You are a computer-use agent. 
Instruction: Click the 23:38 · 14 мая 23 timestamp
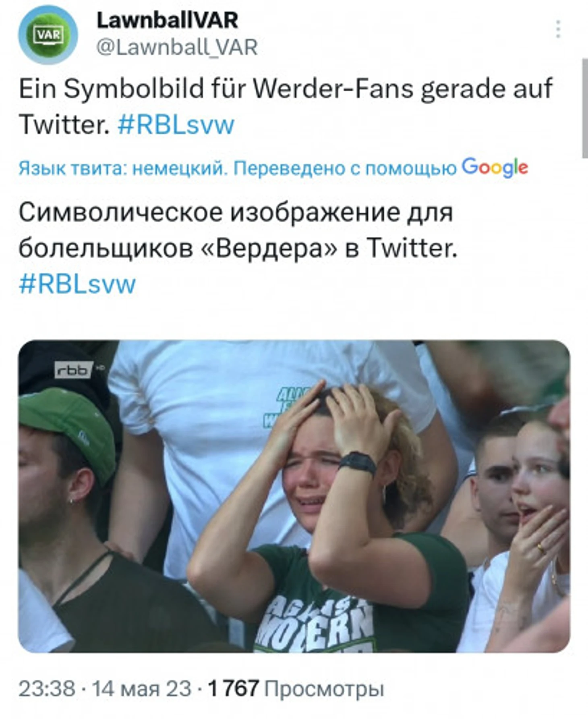click(105, 688)
